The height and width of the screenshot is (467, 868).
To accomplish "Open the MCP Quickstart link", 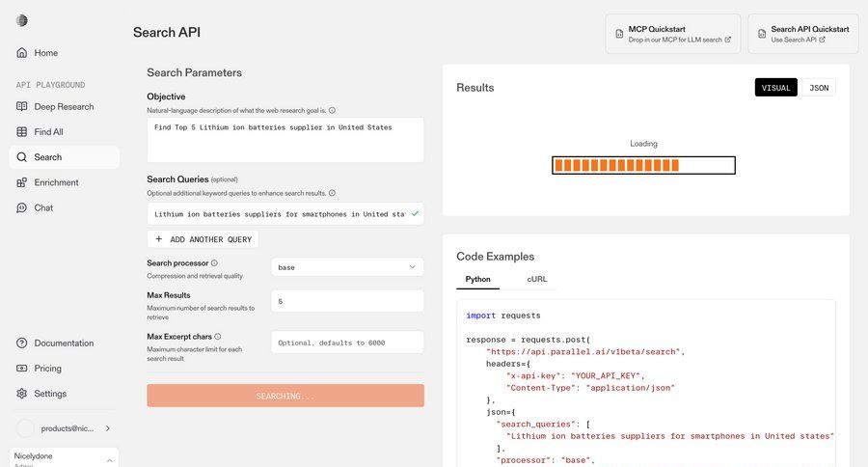I will click(672, 34).
